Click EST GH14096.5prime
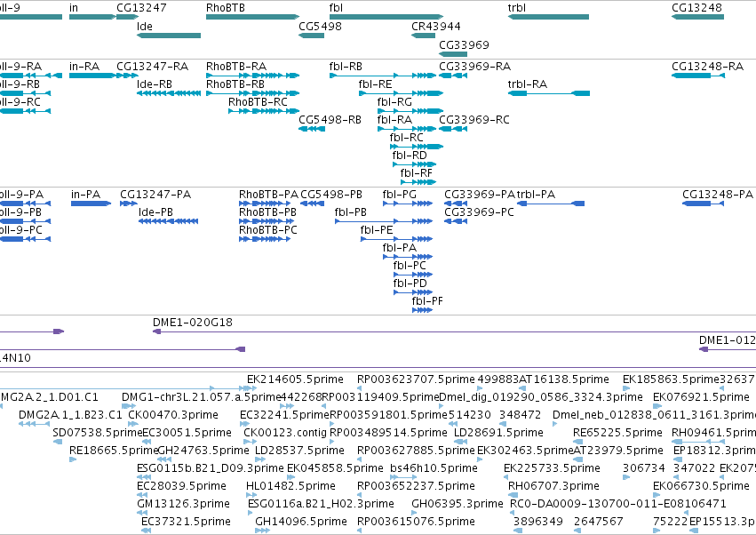 301,522
